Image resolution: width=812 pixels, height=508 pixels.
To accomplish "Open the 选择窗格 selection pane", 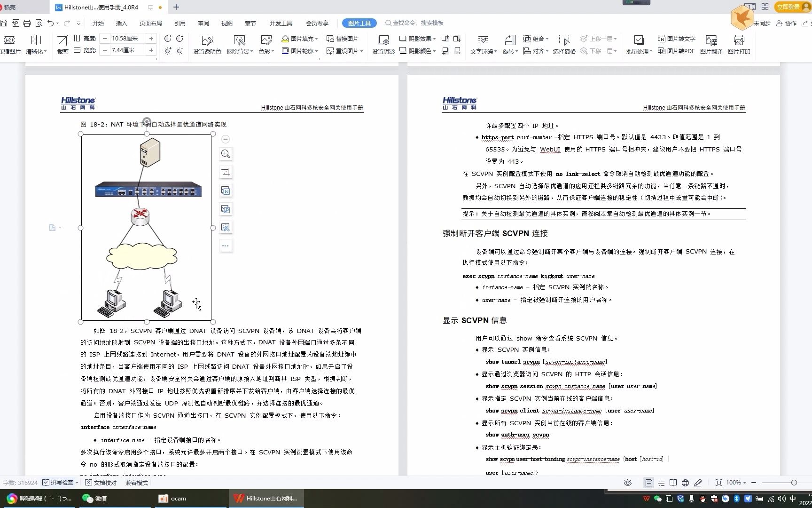I will (x=564, y=44).
